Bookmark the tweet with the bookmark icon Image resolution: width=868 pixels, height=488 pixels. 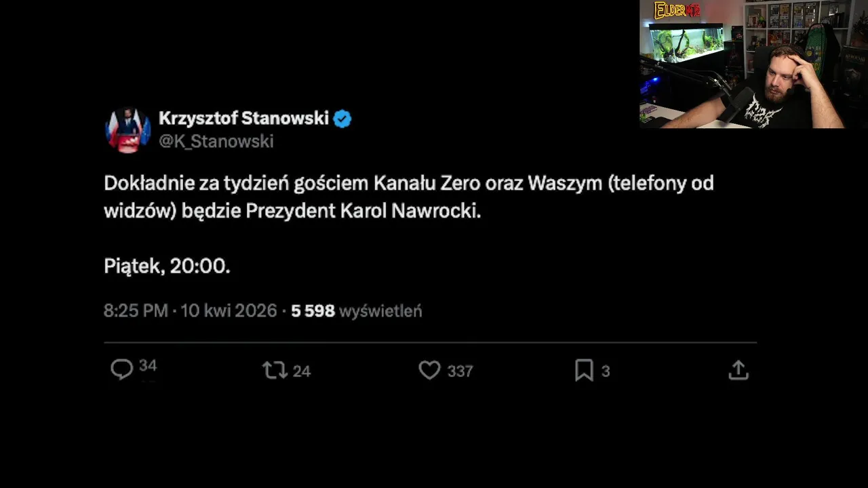point(584,370)
